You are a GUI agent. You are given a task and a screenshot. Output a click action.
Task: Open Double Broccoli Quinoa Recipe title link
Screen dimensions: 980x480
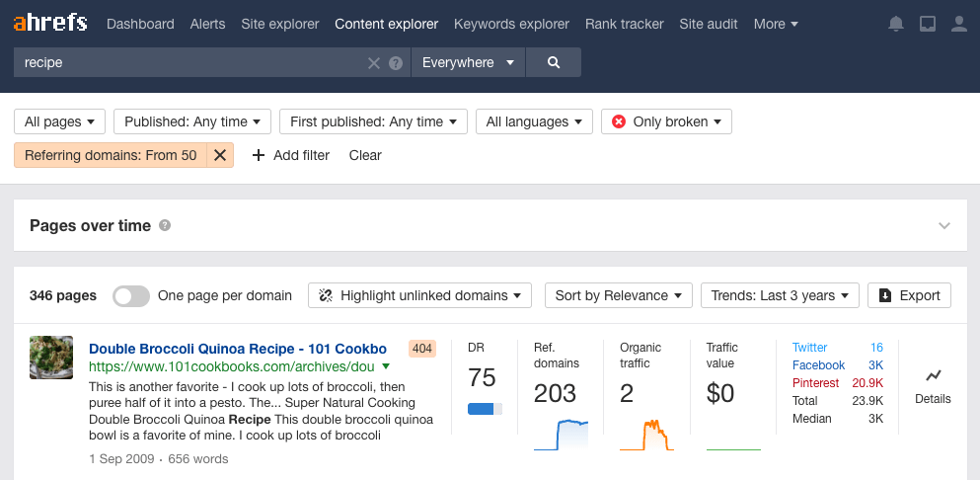point(238,349)
